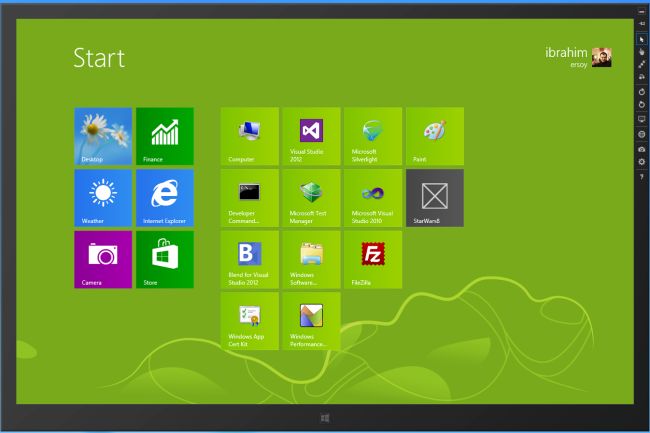Open screenshot settings gear icon
650x433 pixels.
click(x=642, y=162)
